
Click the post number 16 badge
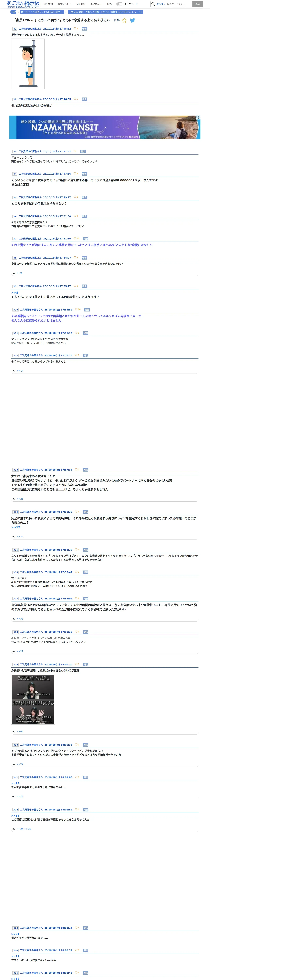pos(16,572)
